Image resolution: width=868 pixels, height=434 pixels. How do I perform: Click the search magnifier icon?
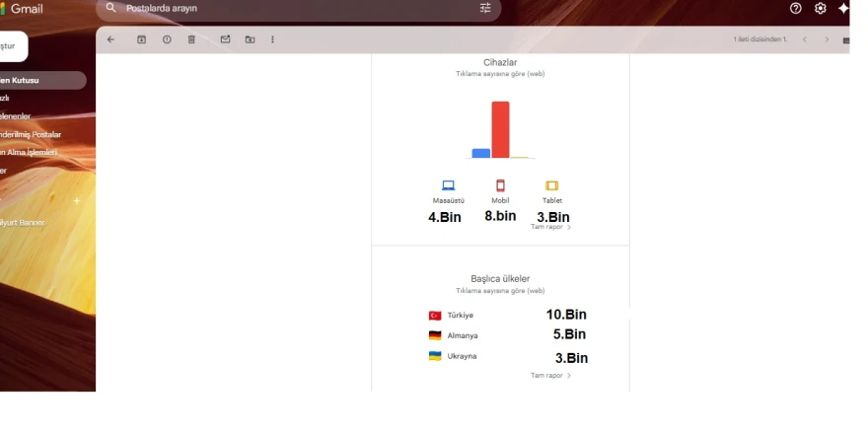[111, 8]
